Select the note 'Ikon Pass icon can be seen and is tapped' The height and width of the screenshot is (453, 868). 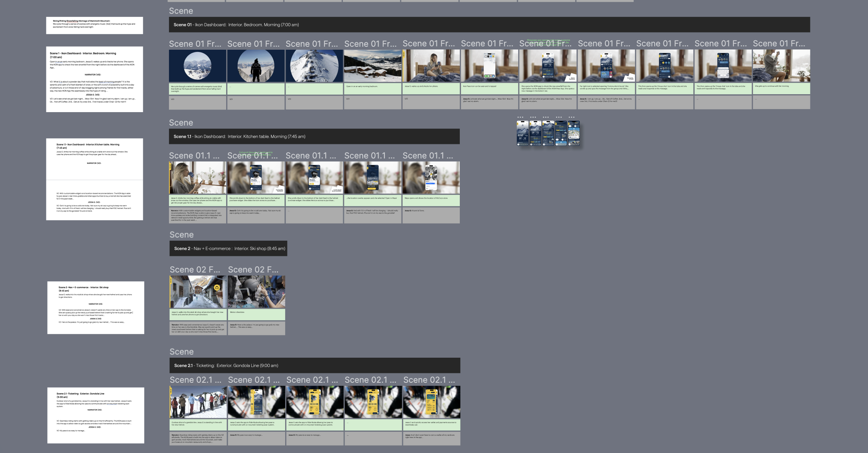[489, 89]
